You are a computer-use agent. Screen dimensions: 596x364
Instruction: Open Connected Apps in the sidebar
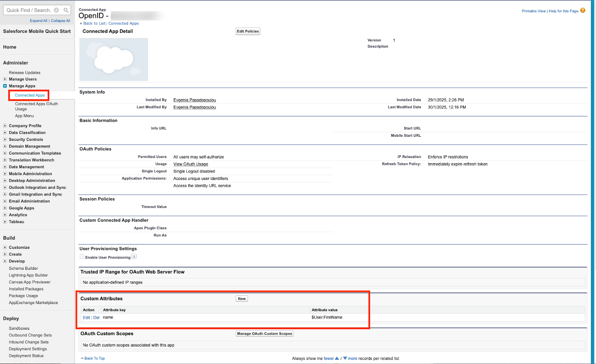(x=30, y=95)
